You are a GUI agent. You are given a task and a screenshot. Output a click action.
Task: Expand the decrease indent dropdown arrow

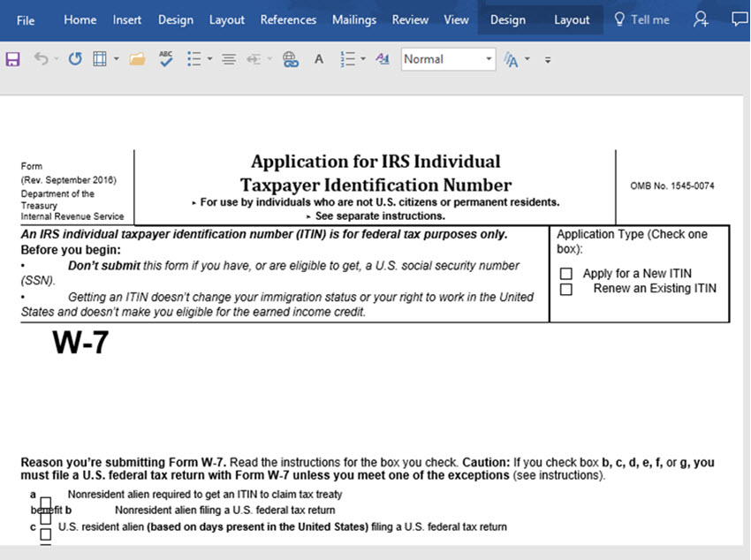(x=269, y=59)
